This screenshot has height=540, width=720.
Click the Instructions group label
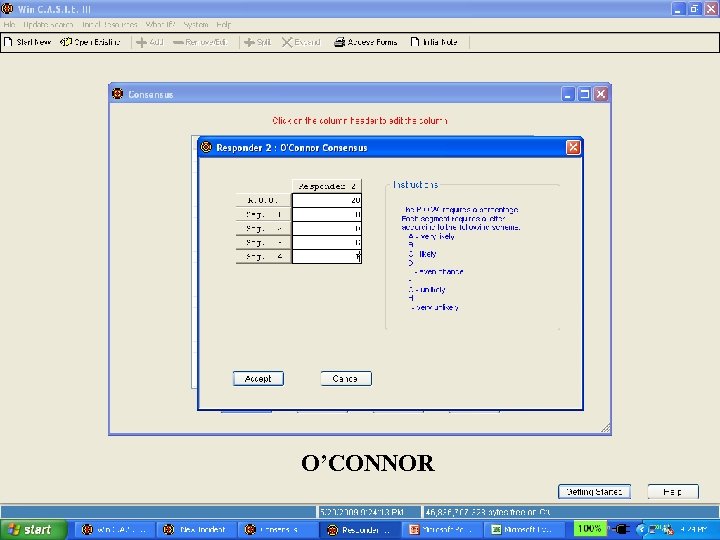pos(415,185)
